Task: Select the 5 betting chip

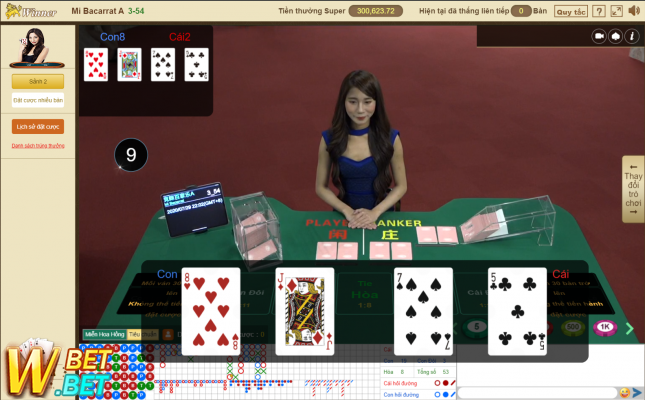Action: 476,327
